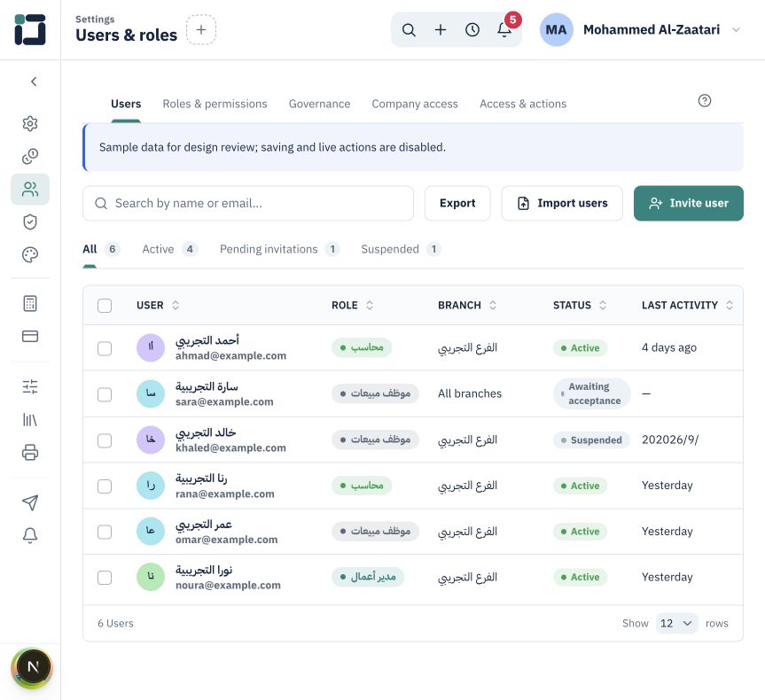The image size is (765, 700).
Task: Open the coins currency sidebar icon
Action: [x=30, y=156]
